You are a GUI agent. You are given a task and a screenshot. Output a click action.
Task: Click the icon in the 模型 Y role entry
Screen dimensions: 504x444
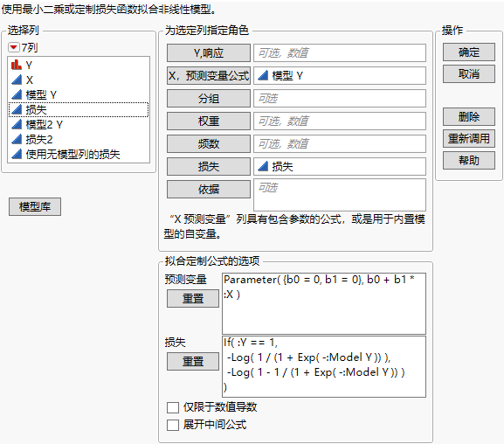[x=263, y=76]
